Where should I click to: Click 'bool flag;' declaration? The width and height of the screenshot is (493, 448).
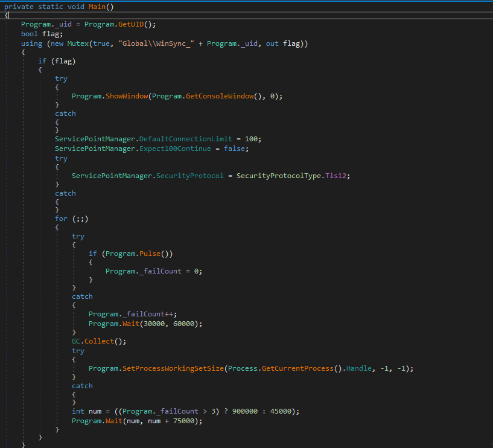(x=42, y=34)
